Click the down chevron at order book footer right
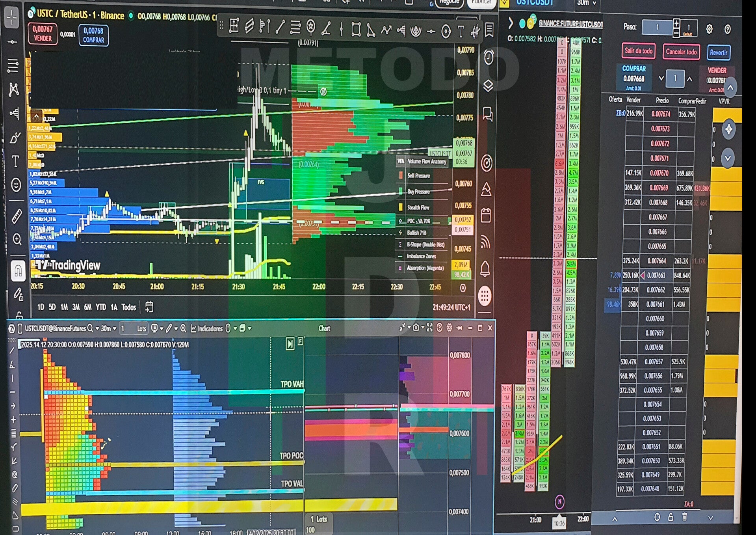The width and height of the screenshot is (756, 535). (711, 518)
